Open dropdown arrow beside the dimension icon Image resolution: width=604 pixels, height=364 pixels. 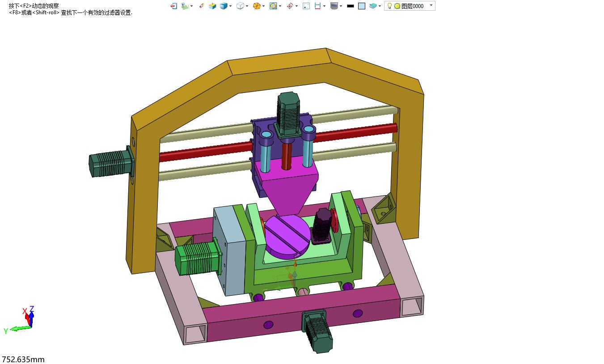click(324, 6)
